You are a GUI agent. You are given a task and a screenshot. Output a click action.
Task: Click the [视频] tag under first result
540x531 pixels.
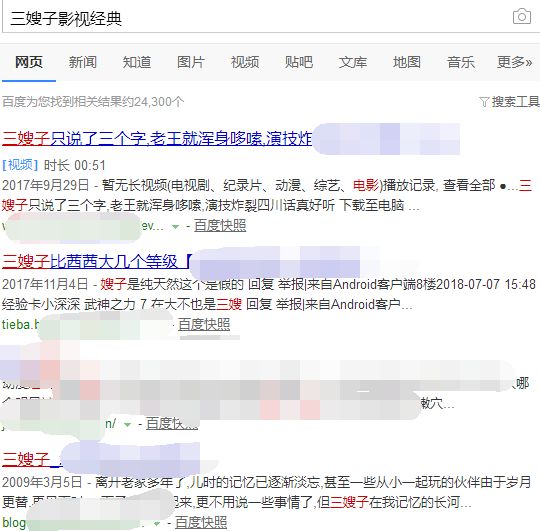coord(20,165)
